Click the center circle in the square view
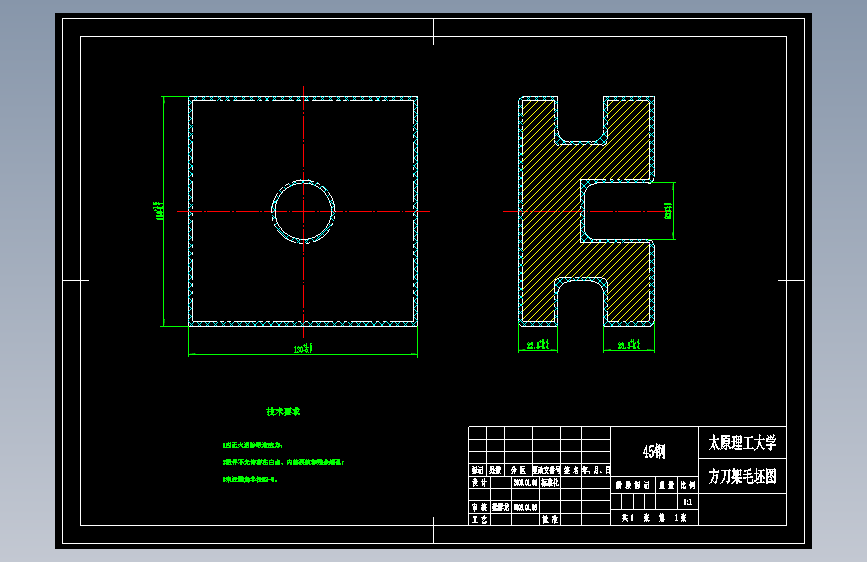 coord(303,211)
